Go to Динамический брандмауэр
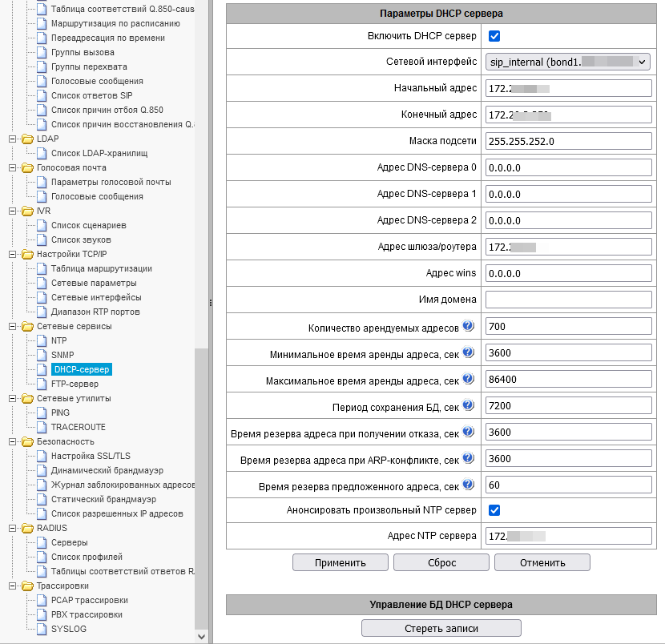This screenshot has height=644, width=665. coord(107,470)
